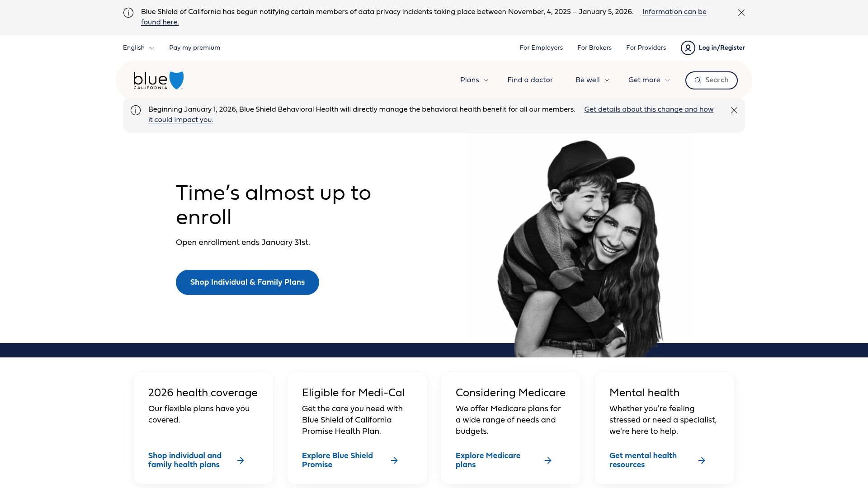Image resolution: width=868 pixels, height=488 pixels.
Task: Click Log in/Register
Action: tap(722, 48)
